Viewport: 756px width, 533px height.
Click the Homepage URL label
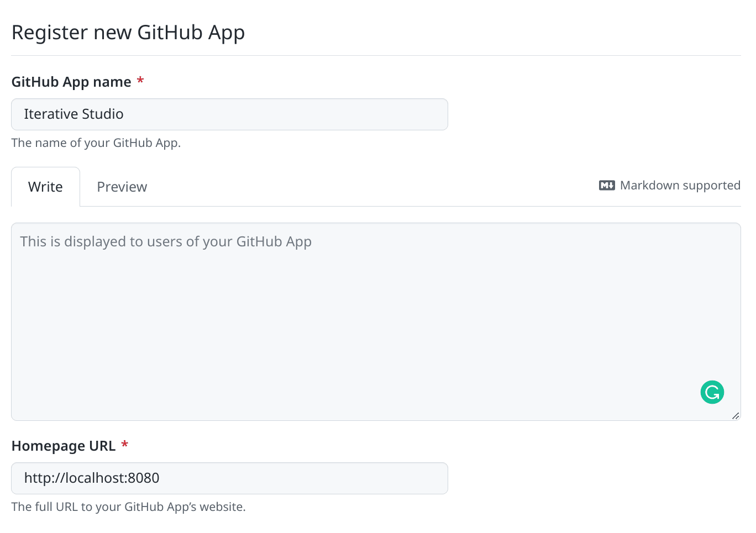(64, 446)
